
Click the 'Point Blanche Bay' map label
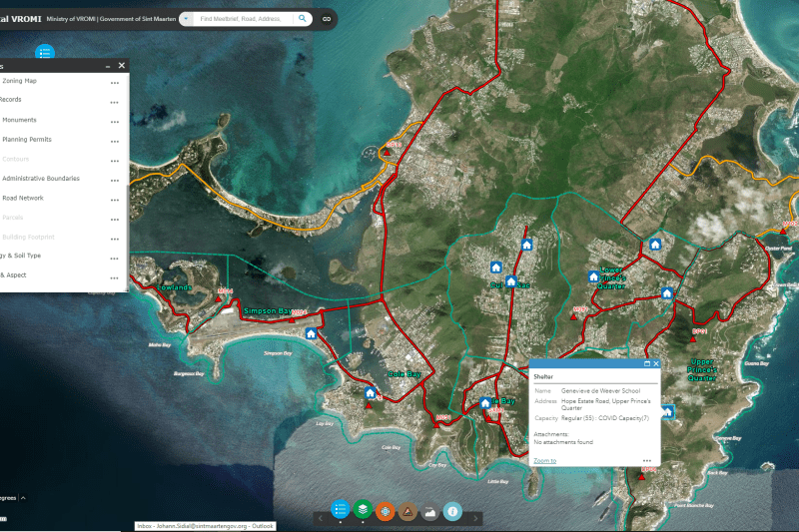point(694,505)
